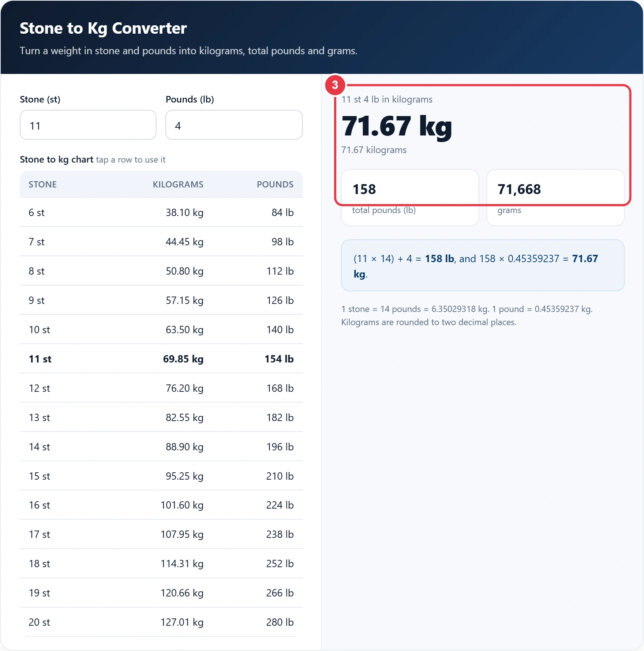Tap the 14 st chart row

point(161,447)
